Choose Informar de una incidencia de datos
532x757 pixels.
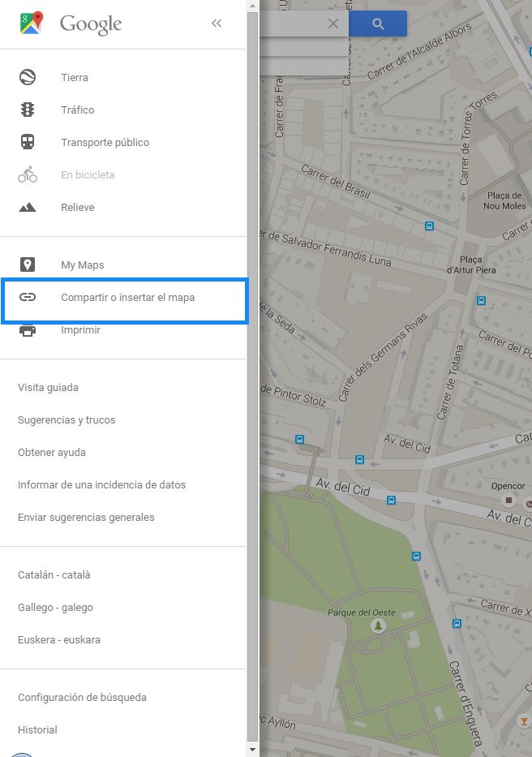[x=101, y=485]
